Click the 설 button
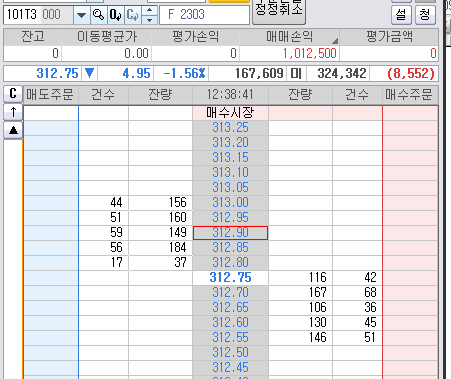The height and width of the screenshot is (379, 451). (401, 15)
